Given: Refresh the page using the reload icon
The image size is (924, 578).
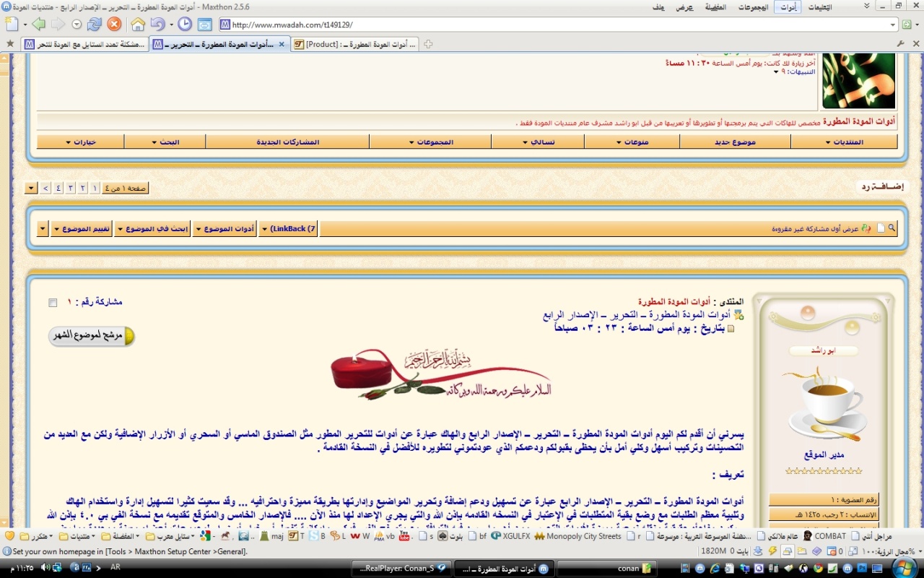Looking at the screenshot, I should [x=94, y=25].
